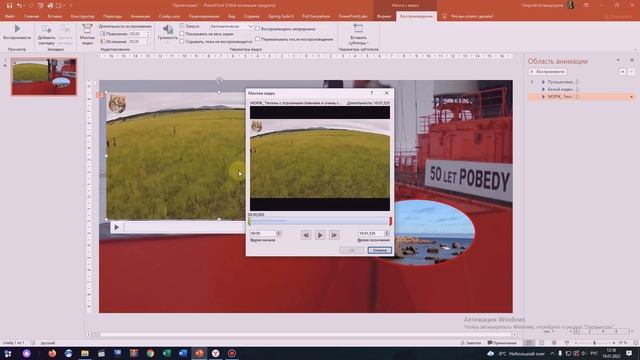Open help in Монтаж видео dialog
The image size is (640, 360).
(371, 93)
